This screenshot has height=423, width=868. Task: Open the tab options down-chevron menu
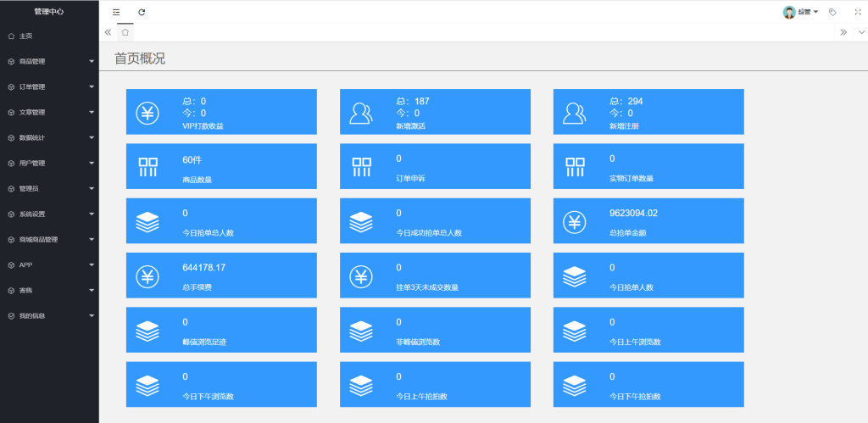tap(861, 32)
